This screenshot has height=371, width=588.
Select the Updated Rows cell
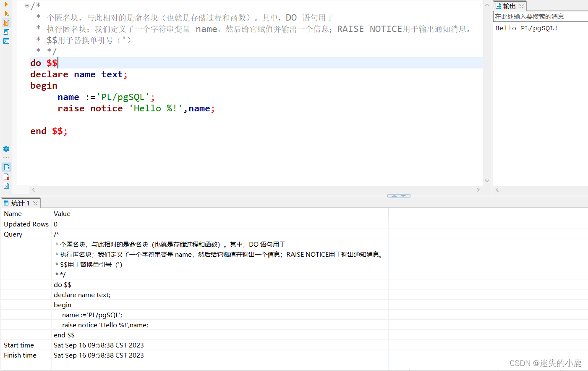click(x=26, y=224)
